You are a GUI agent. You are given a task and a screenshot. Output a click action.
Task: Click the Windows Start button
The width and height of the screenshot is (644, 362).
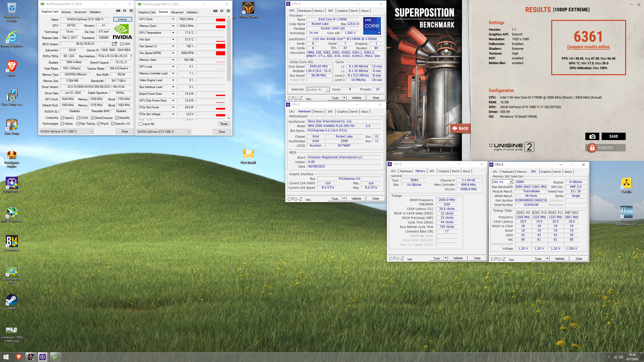6,357
